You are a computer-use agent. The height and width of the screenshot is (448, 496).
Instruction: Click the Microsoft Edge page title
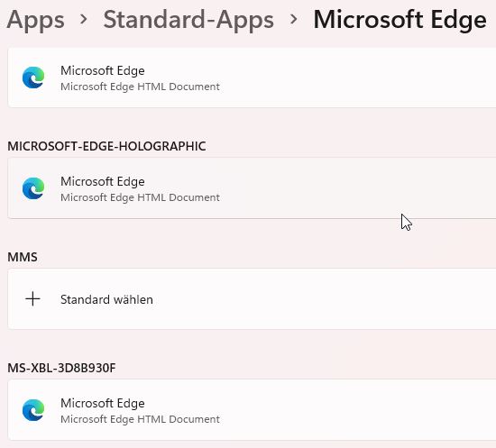(x=400, y=21)
